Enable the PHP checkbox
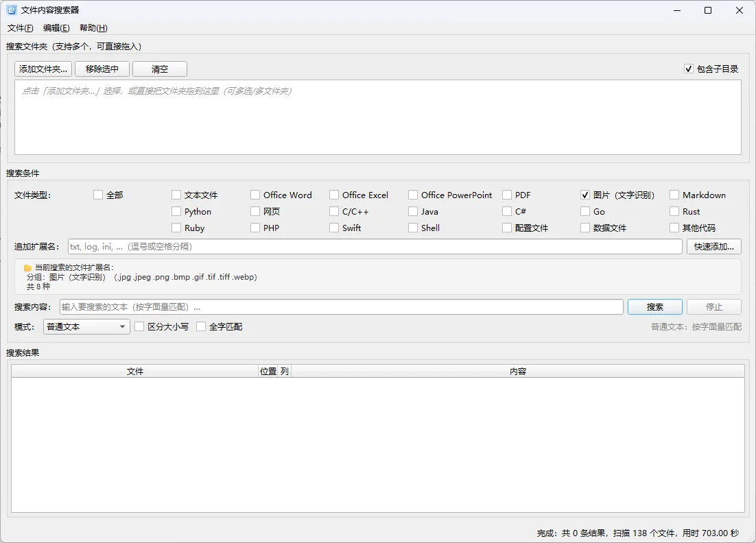 pyautogui.click(x=255, y=228)
